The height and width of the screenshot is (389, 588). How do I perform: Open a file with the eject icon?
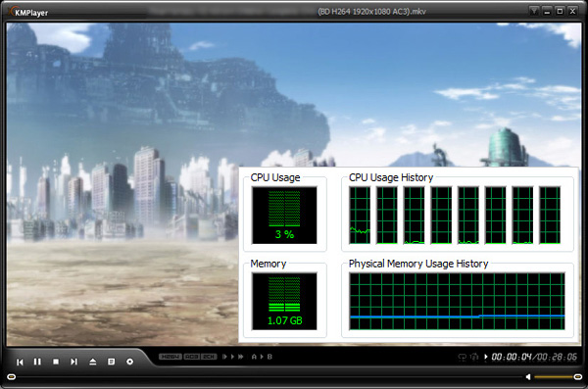pos(93,362)
